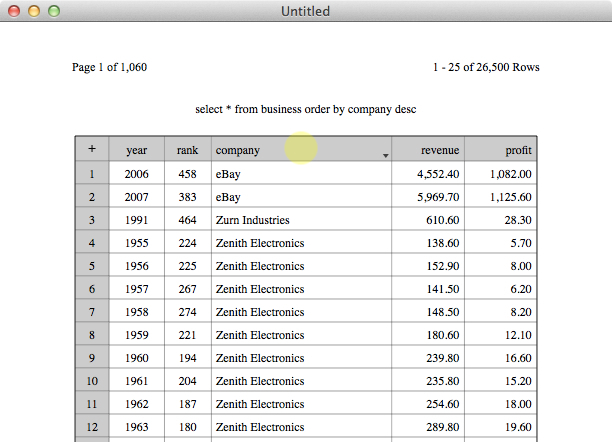Click the yellow minimize window button
Viewport: 612px width, 442px height.
click(34, 11)
